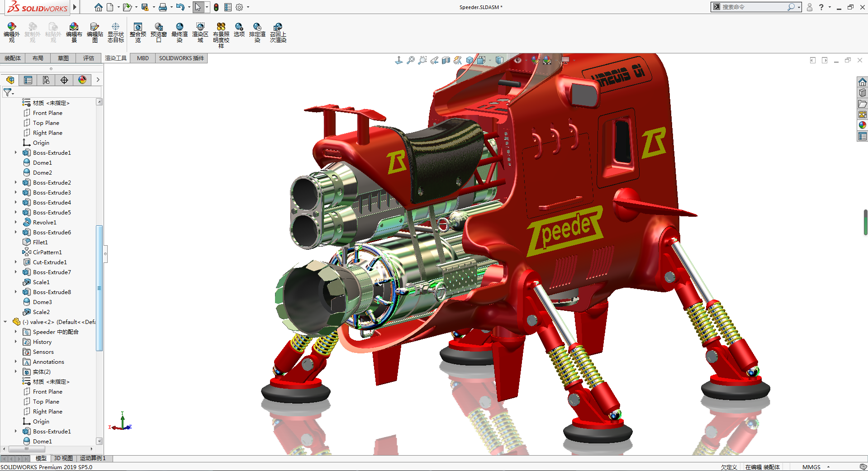Click the Section View icon in the view toolbar

click(x=446, y=60)
